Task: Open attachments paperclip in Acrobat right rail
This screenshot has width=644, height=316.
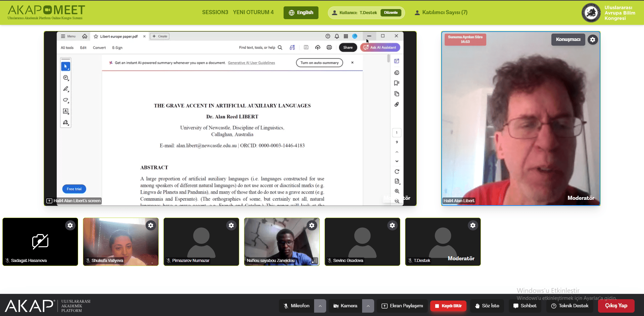Action: [x=397, y=104]
